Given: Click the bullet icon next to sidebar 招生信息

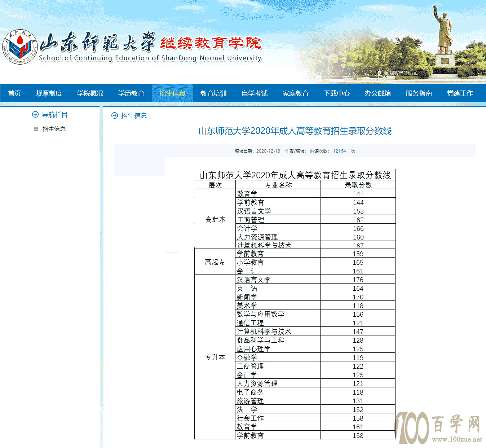Looking at the screenshot, I should point(36,129).
